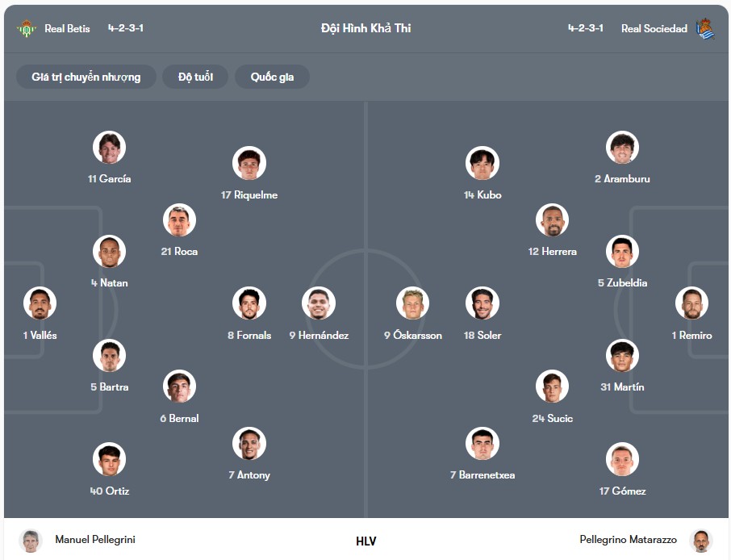Viewport: 731px width, 560px height.
Task: Open the Real Sociedad team name link
Action: pyautogui.click(x=654, y=28)
